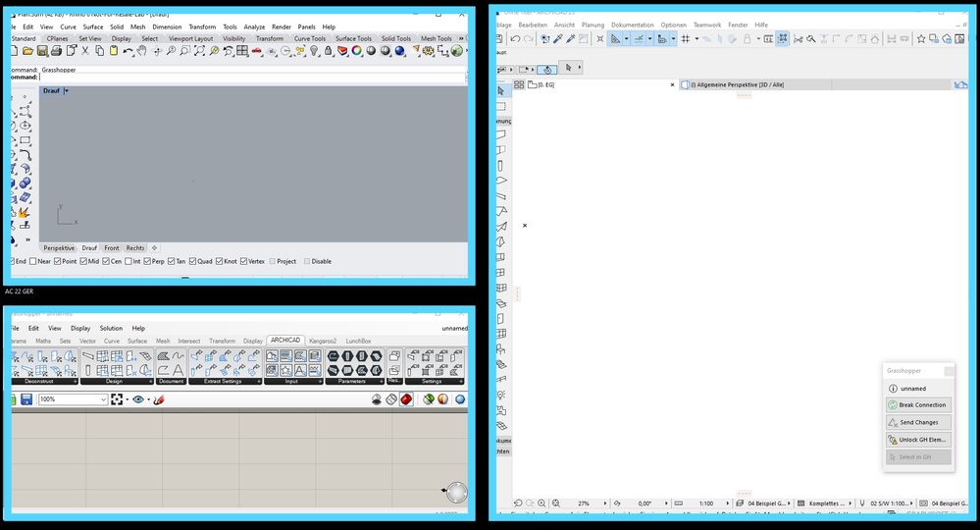Viewport: 980px width, 530px height.
Task: Explode icon in Rhino left sidebar
Action: coord(25,213)
